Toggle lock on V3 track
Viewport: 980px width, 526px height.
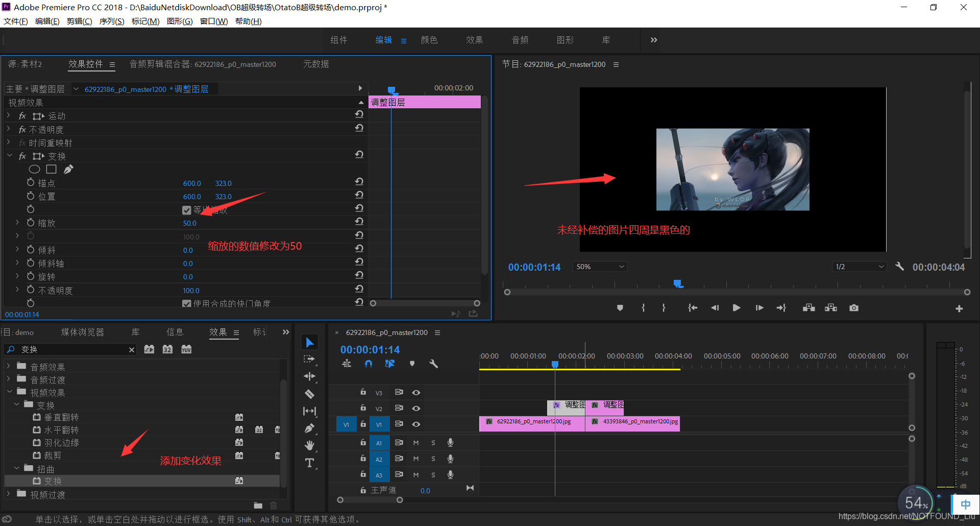pos(363,392)
